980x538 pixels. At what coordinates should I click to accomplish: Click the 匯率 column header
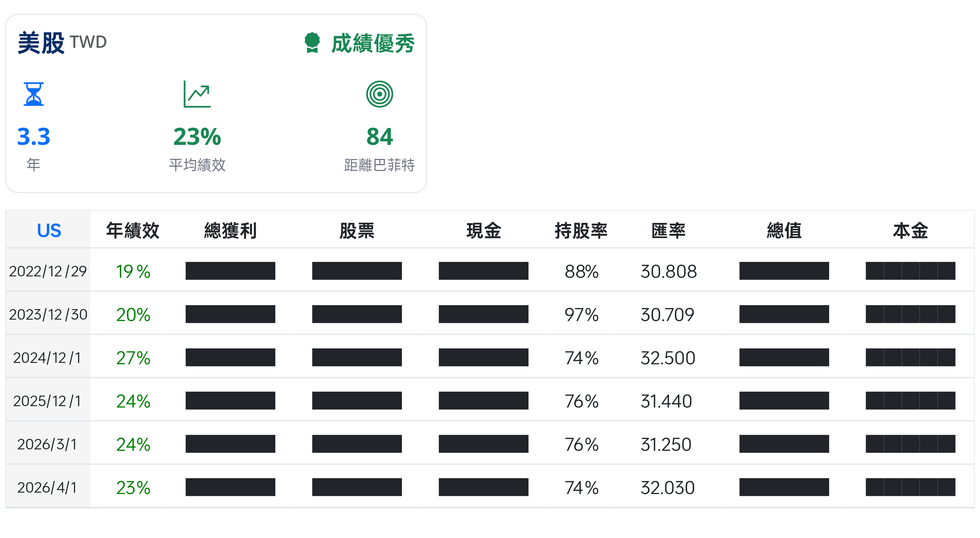click(668, 231)
